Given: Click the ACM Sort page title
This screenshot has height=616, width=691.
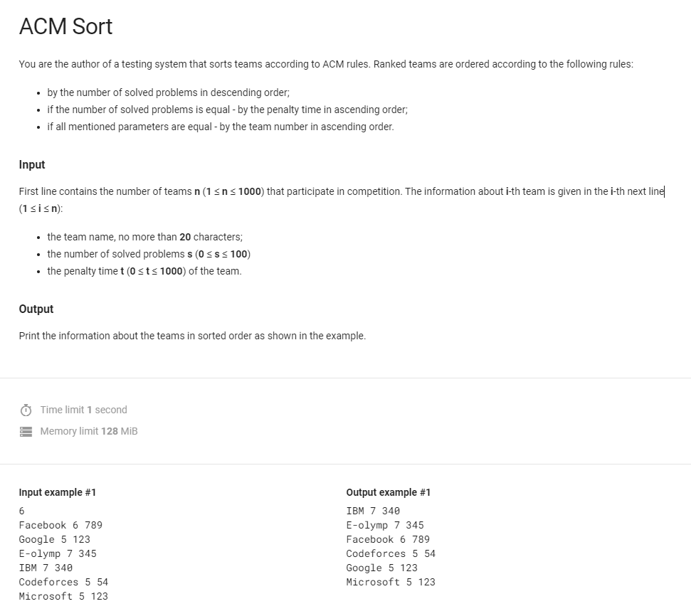Looking at the screenshot, I should pos(65,27).
